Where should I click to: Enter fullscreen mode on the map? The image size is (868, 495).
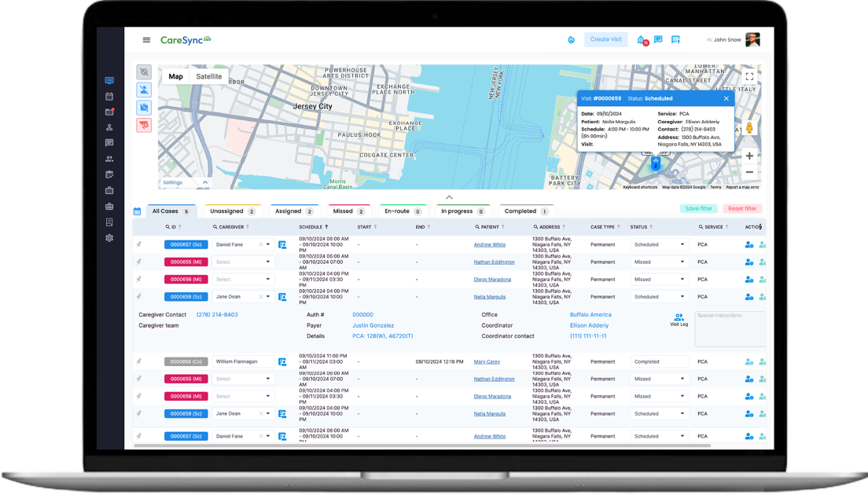749,76
